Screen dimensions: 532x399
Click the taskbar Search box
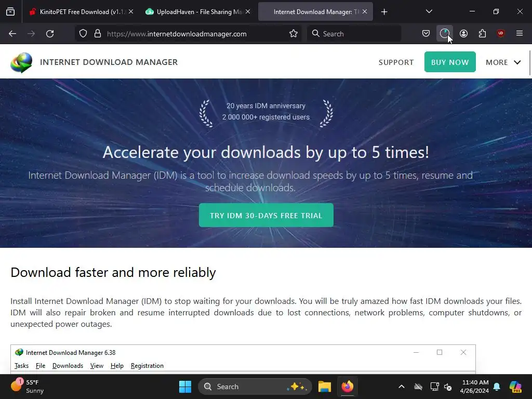click(255, 387)
